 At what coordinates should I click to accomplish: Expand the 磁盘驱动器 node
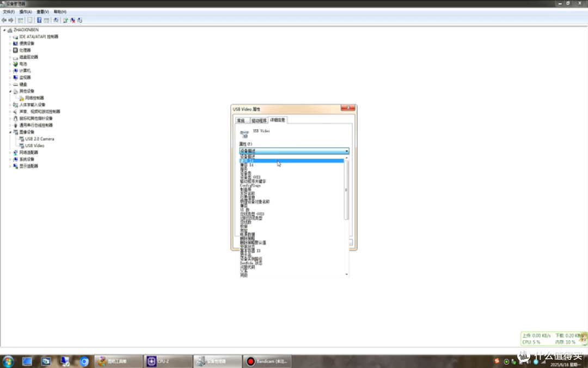(x=10, y=57)
